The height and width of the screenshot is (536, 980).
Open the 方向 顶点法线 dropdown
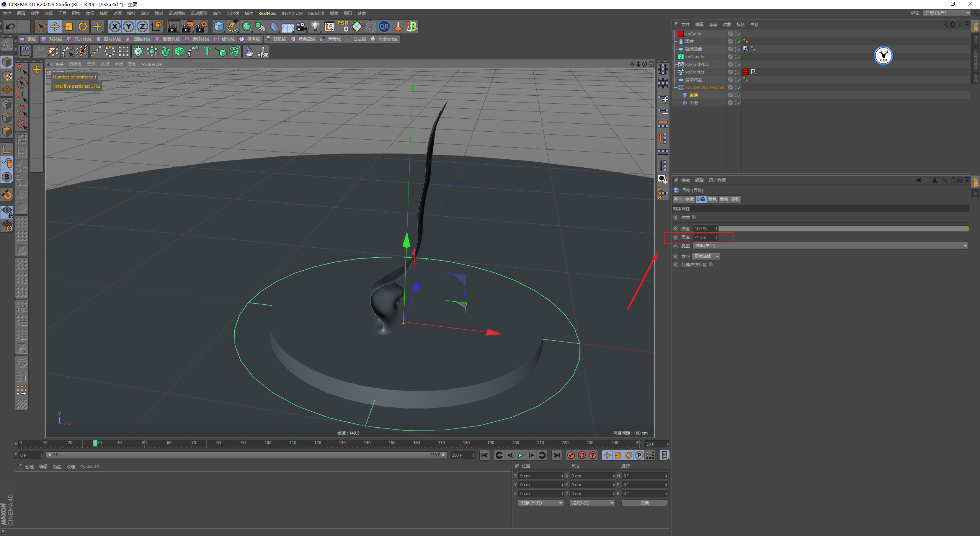tap(706, 257)
